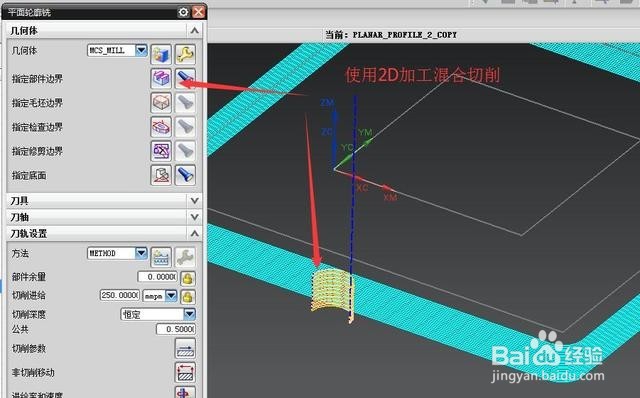This screenshot has width=640, height=398.
Task: Select the 指定修剪边界 boundary icon
Action: pos(161,151)
